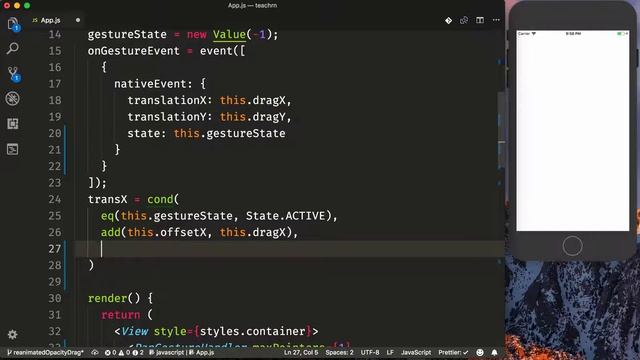The height and width of the screenshot is (360, 640).
Task: Open the more actions ellipsis menu
Action: 496,20
